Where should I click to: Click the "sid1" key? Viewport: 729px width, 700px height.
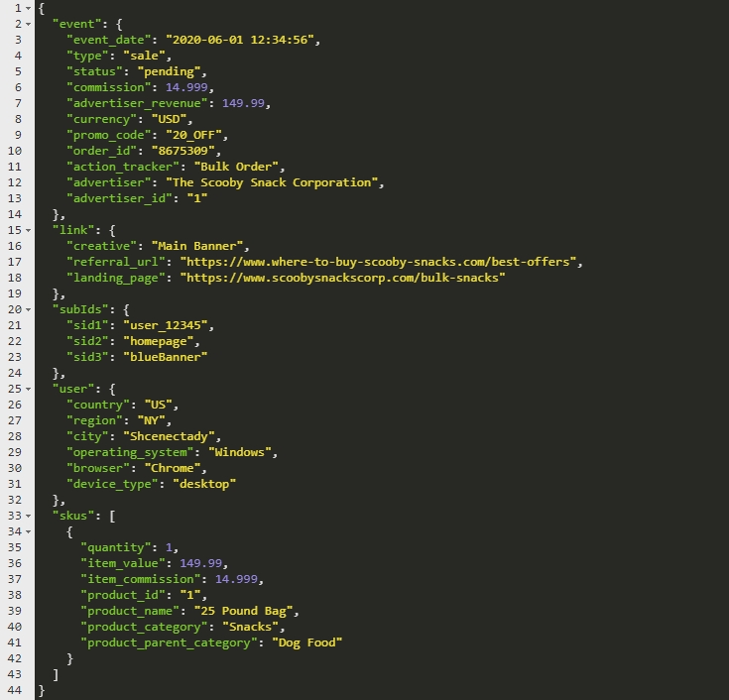(87, 325)
